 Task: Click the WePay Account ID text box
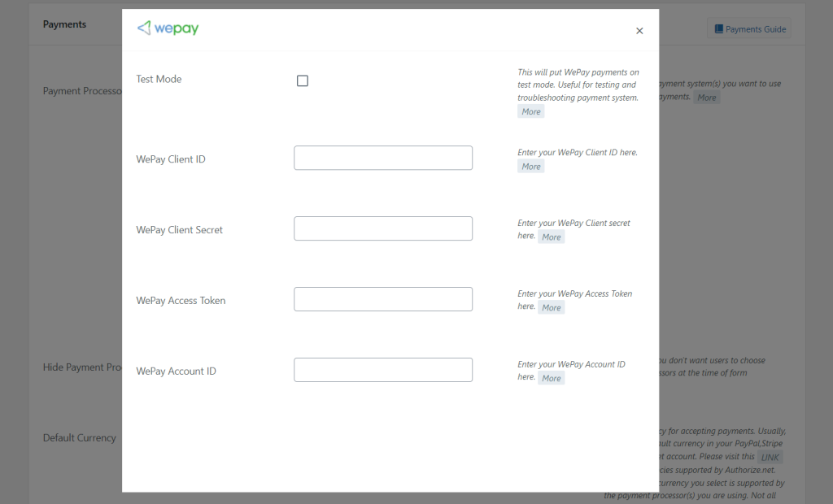(x=382, y=370)
